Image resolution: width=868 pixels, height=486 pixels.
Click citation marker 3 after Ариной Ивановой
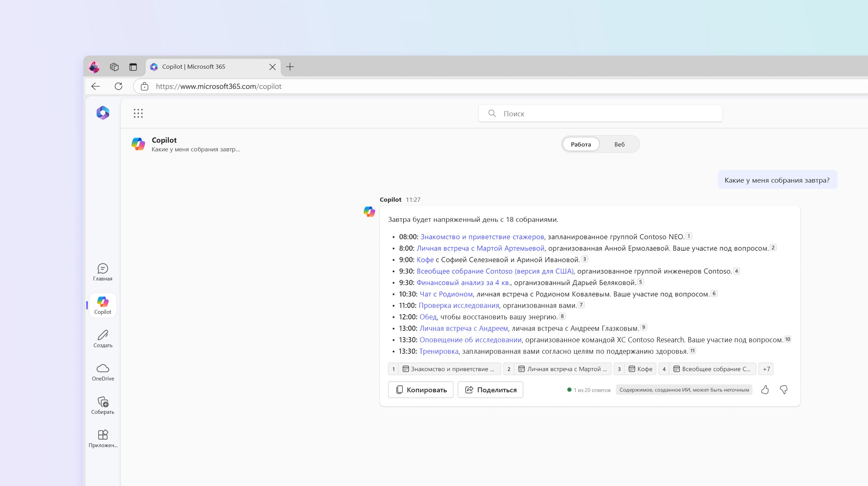click(584, 259)
